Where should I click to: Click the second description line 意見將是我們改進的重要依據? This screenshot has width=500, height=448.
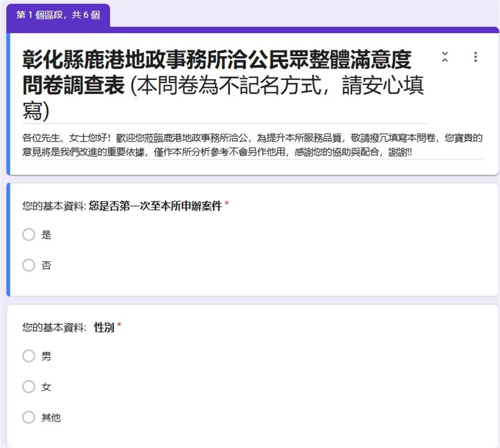point(217,152)
